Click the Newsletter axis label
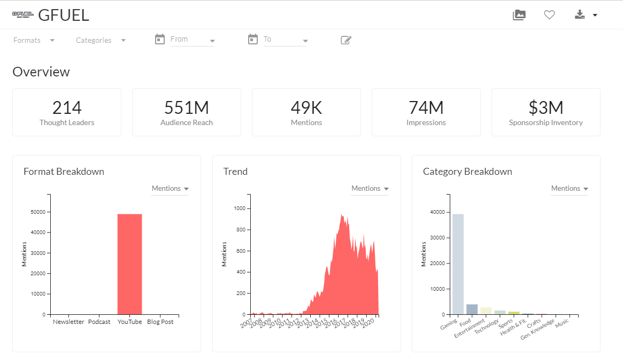The width and height of the screenshot is (623, 364). tap(68, 322)
